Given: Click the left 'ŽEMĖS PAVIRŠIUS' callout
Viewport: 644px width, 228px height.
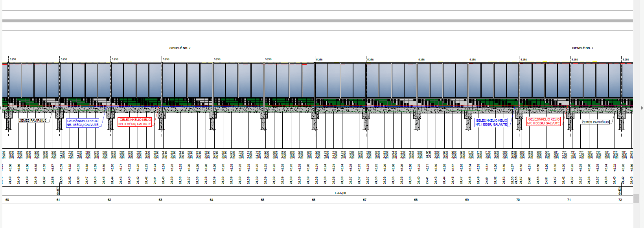Looking at the screenshot, I should (33, 120).
